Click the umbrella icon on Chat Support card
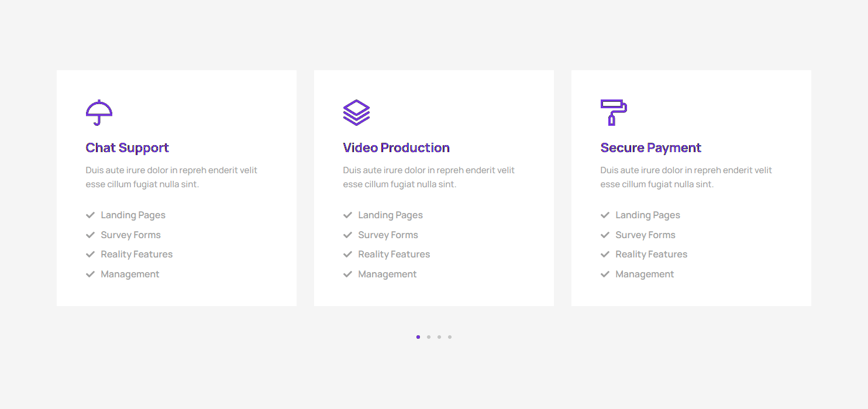The image size is (868, 409). (x=99, y=112)
